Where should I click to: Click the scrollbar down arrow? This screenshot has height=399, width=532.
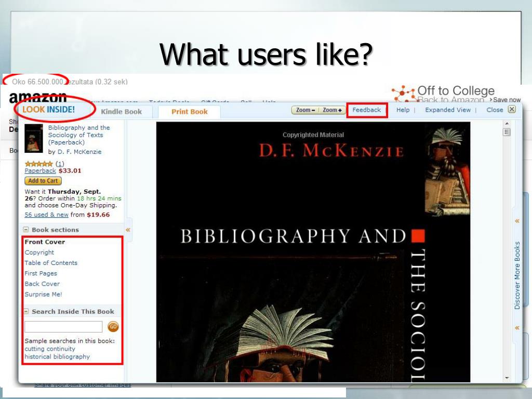507,378
